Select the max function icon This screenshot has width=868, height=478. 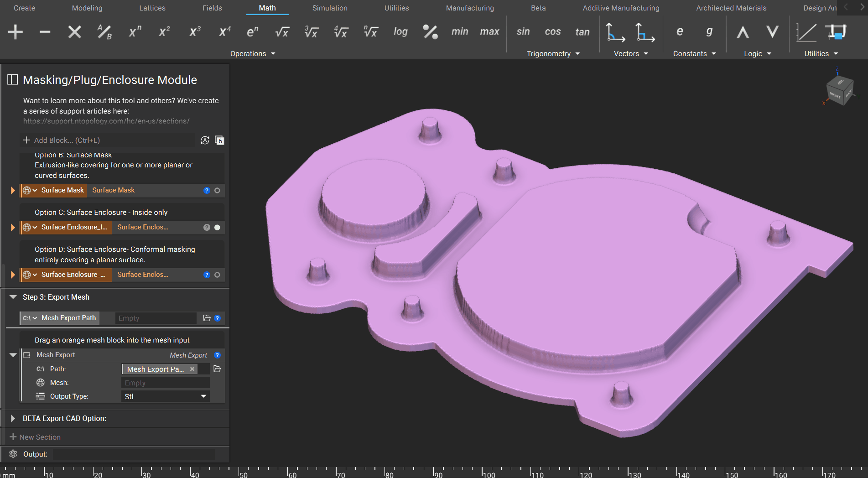click(489, 32)
